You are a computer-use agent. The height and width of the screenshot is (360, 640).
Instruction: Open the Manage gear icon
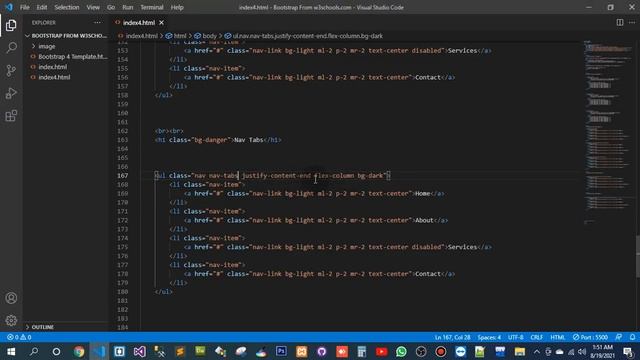[11, 320]
